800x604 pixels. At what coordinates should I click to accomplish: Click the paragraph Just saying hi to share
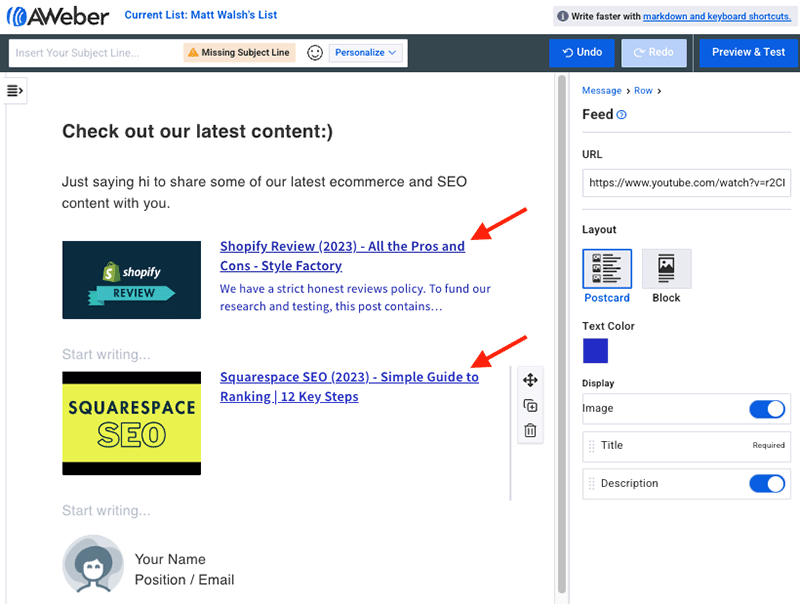click(264, 192)
